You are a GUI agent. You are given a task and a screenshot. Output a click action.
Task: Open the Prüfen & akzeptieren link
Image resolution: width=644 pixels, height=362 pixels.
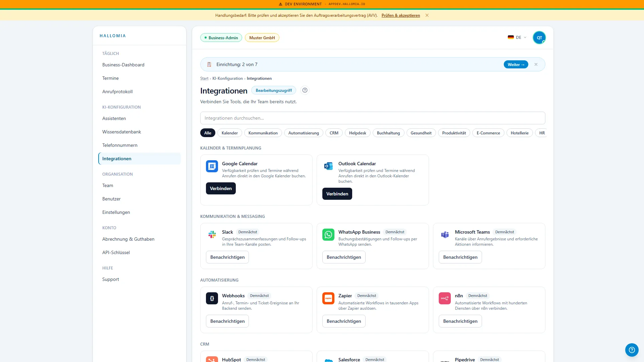(x=400, y=15)
